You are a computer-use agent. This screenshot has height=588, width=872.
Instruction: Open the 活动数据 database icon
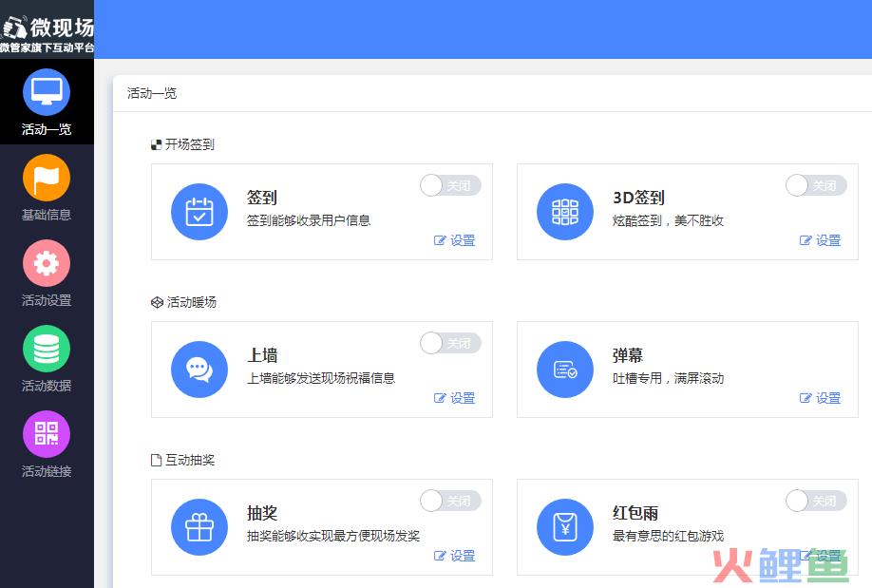47,349
